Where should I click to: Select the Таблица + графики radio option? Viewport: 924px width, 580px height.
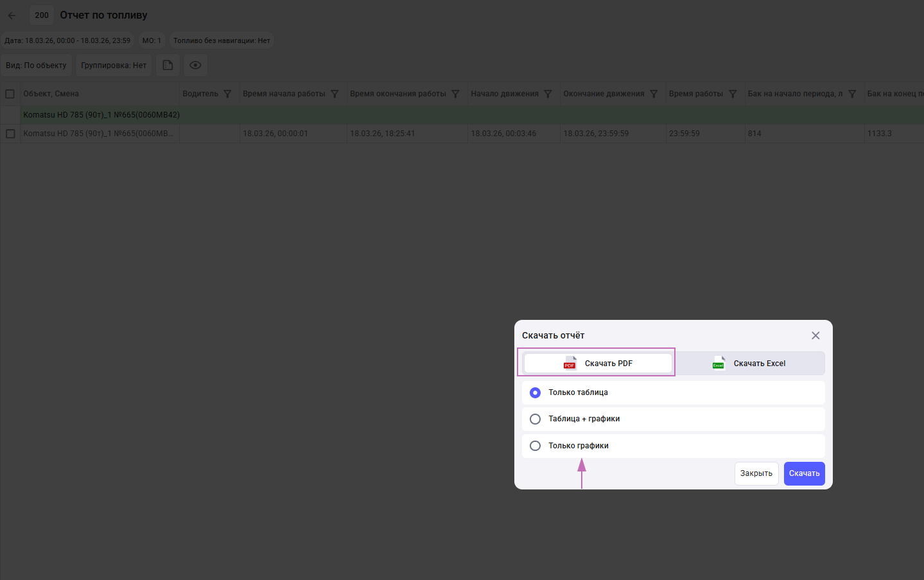[535, 419]
